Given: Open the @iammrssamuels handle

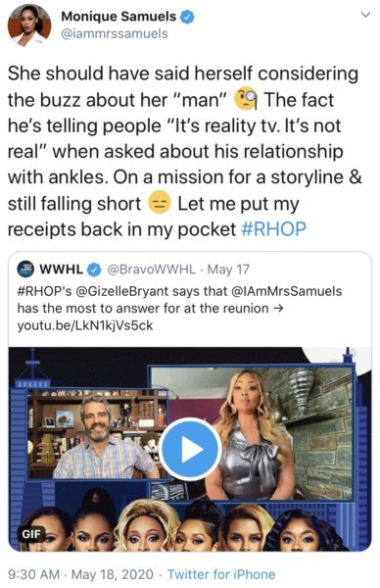Looking at the screenshot, I should 115,33.
